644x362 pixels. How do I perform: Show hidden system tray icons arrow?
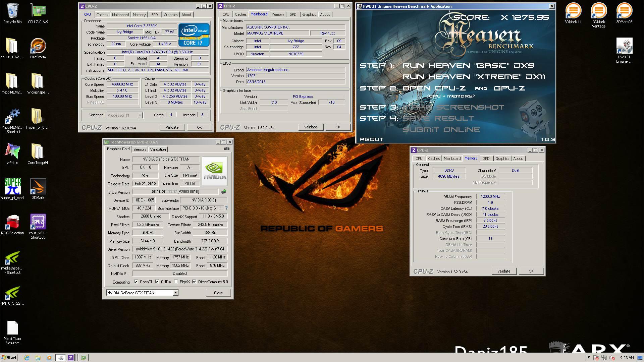point(589,358)
